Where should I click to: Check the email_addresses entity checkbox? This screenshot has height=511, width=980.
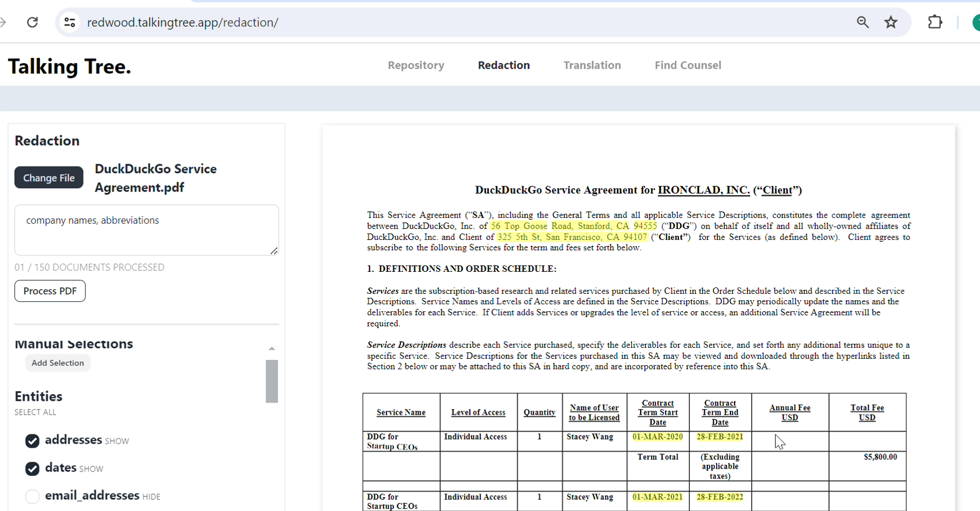tap(32, 496)
